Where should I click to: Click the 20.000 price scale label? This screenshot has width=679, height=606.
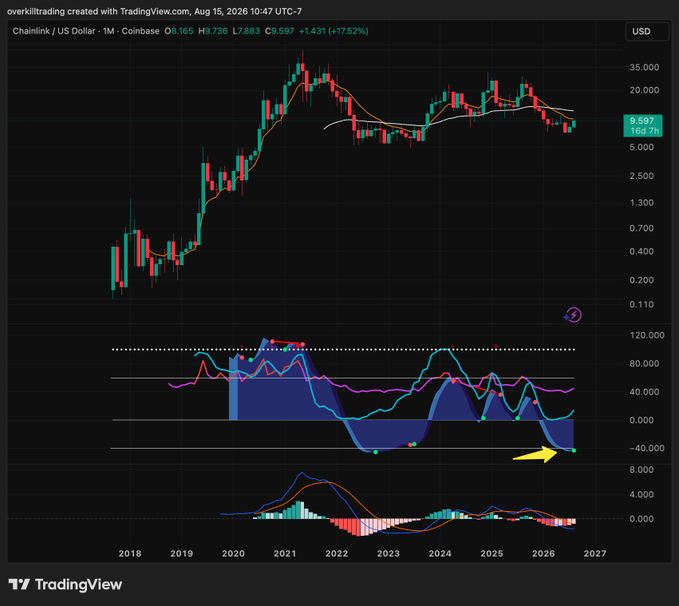pyautogui.click(x=644, y=90)
